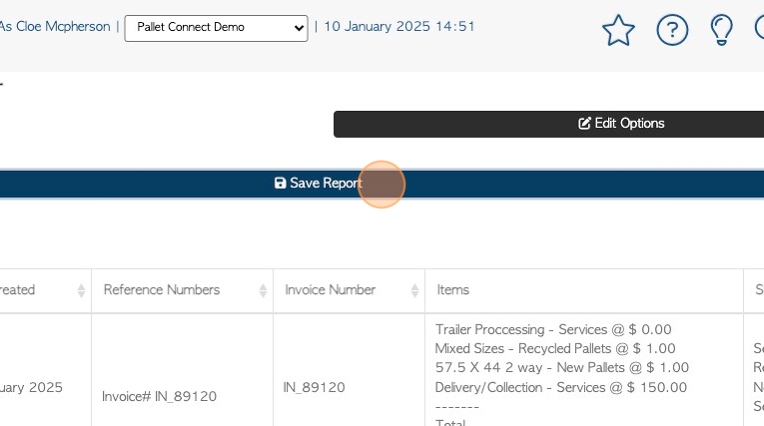
Task: Sort by Reference Numbers column arrows
Action: pyautogui.click(x=263, y=290)
